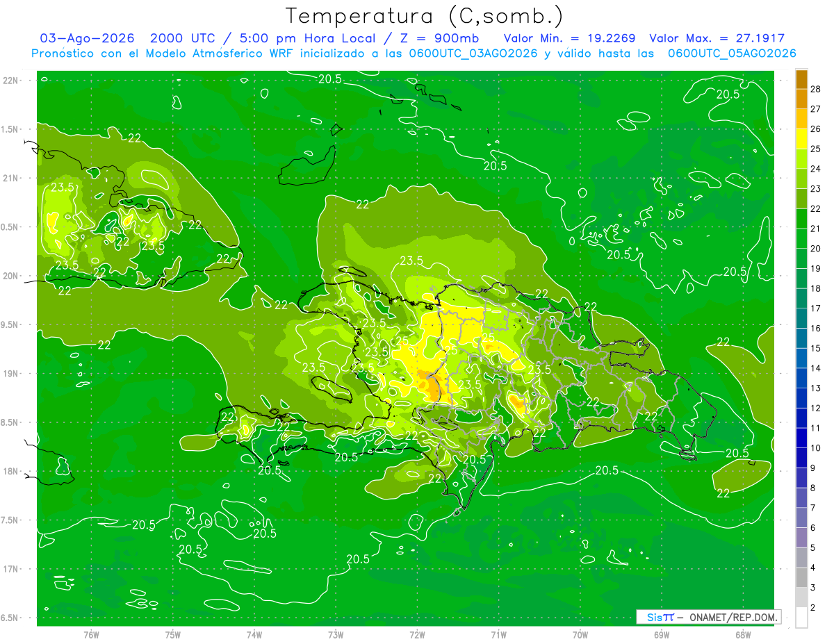Click the "19N" latitude axis label
Viewport: 834px width, 644px height.
tap(12, 373)
